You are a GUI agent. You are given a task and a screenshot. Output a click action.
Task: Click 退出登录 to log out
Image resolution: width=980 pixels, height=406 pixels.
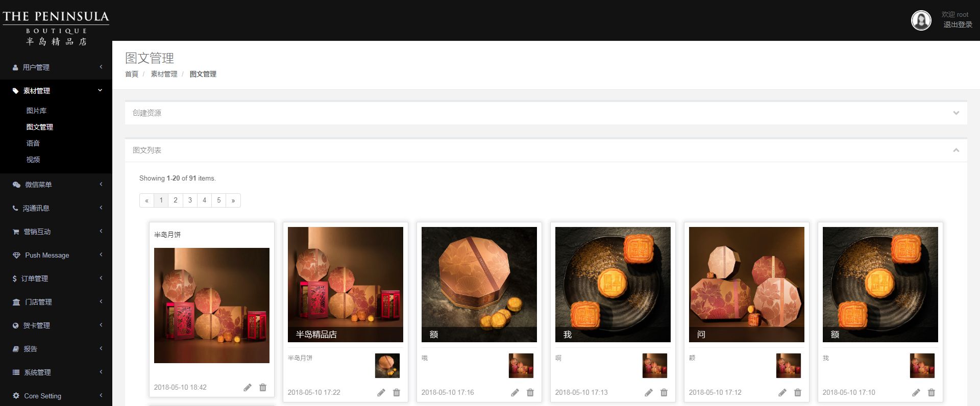pos(958,24)
